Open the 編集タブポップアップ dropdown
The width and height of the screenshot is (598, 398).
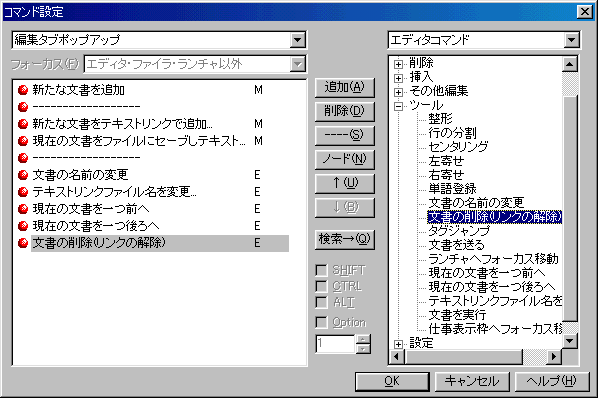tap(297, 40)
